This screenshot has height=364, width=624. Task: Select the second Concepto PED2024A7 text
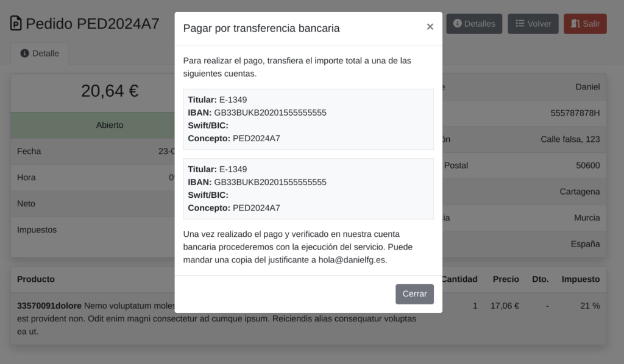(x=257, y=208)
